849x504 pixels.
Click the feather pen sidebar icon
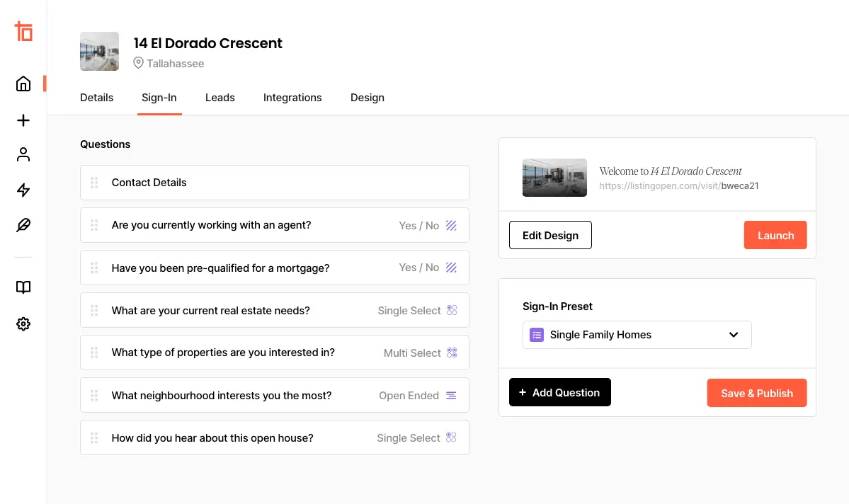23,225
